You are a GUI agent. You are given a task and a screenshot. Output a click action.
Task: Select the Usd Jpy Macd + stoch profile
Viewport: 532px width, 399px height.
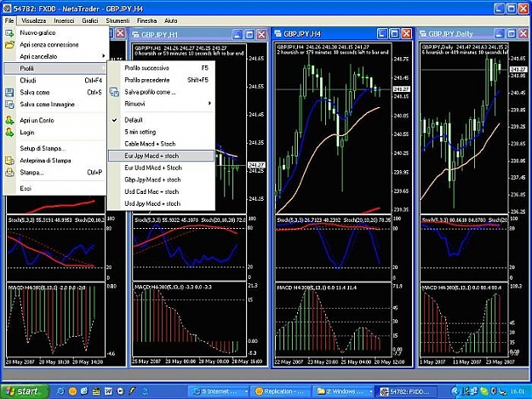click(161, 203)
